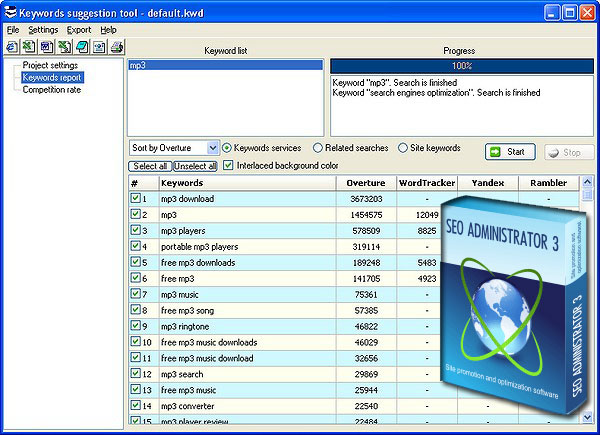Click the Overture value 25944

click(366, 390)
